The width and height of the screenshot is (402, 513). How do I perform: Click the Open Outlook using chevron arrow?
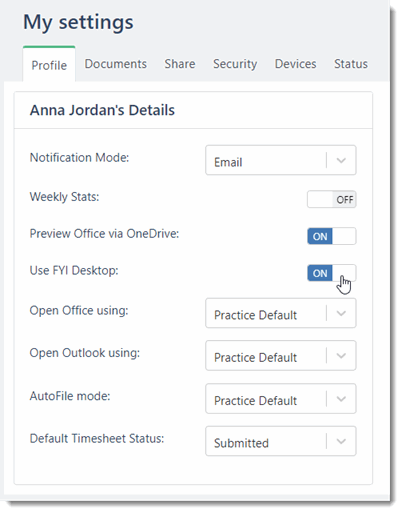[341, 356]
